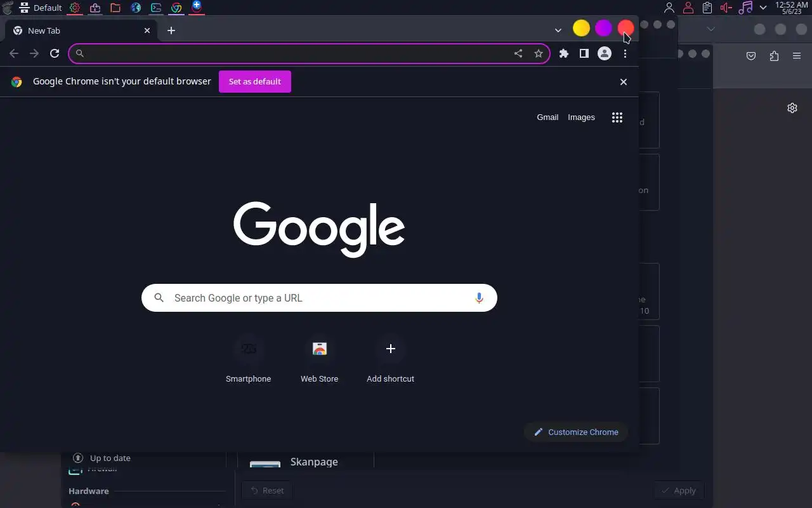Switch to Chrome via its panel icon
Screen dimensions: 812x508
click(x=176, y=8)
